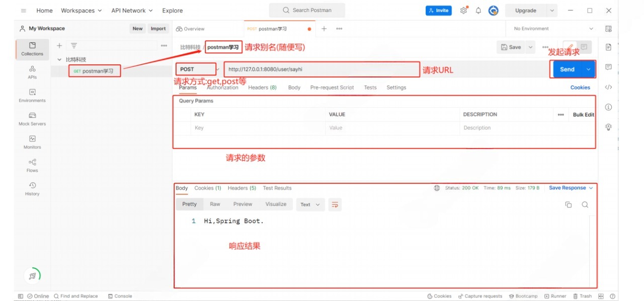
Task: Select the Raw response view
Action: point(215,204)
